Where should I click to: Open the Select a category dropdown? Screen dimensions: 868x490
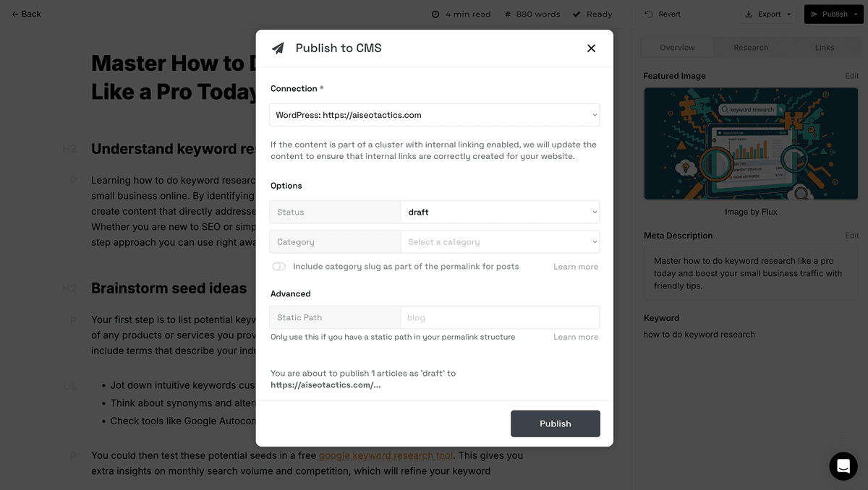(501, 241)
